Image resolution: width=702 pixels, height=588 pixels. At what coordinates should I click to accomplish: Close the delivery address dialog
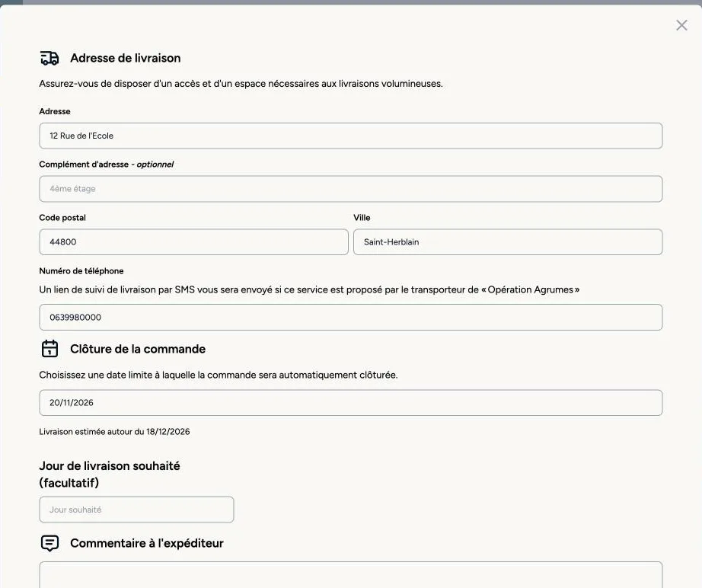pyautogui.click(x=681, y=25)
